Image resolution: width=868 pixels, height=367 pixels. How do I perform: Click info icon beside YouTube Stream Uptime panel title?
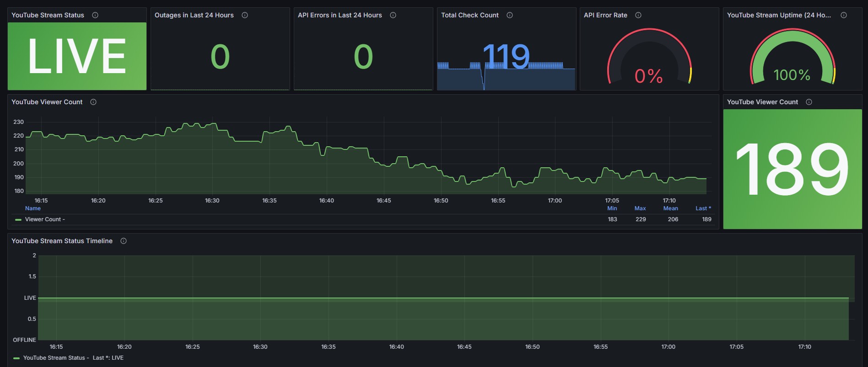click(x=844, y=15)
